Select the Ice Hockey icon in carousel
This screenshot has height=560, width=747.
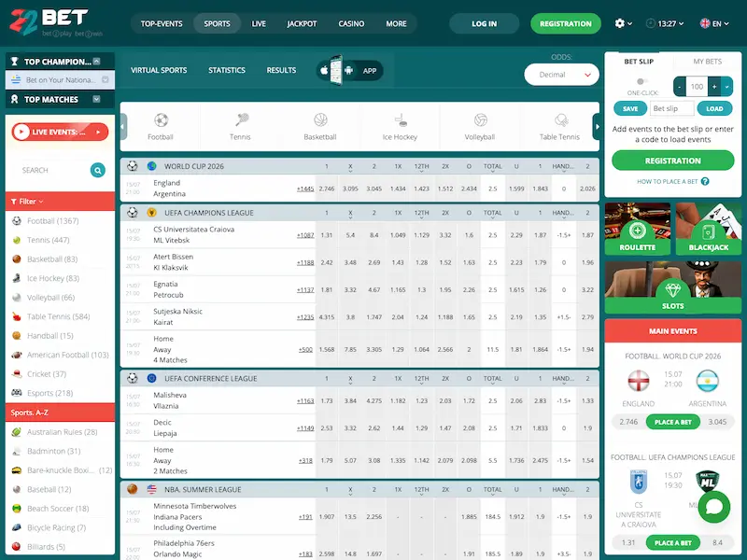tap(401, 120)
